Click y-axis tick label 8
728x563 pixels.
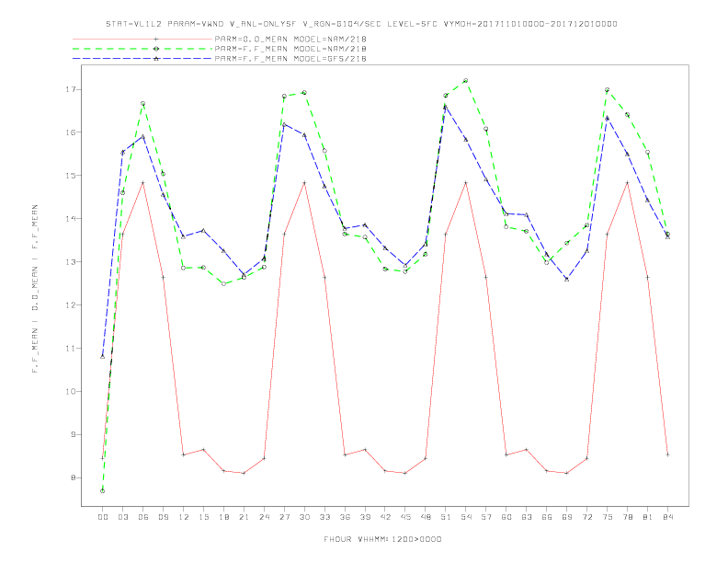point(74,477)
